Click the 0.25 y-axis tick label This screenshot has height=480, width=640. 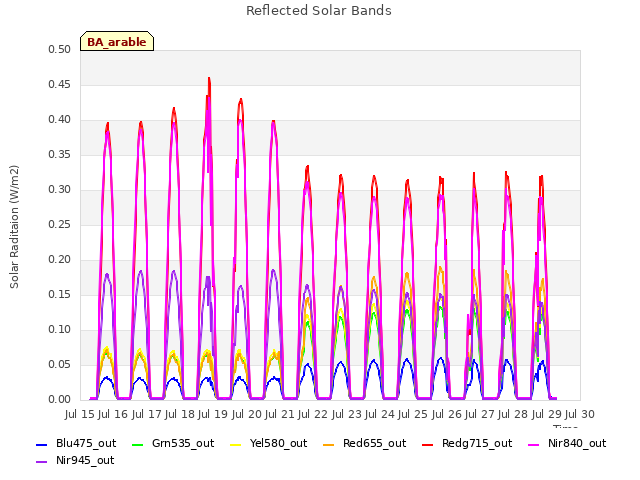(x=60, y=225)
